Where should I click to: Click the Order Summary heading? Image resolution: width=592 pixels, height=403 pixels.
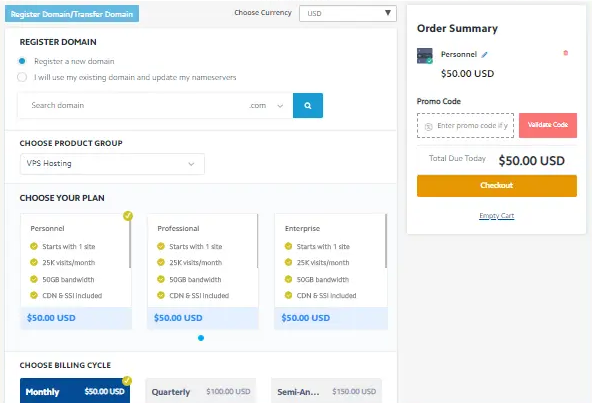coord(457,28)
